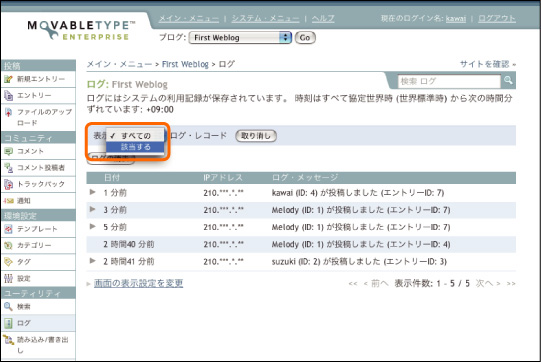Click the 次へ > pagination link
Image resolution: width=541 pixels, height=362 pixels.
488,283
